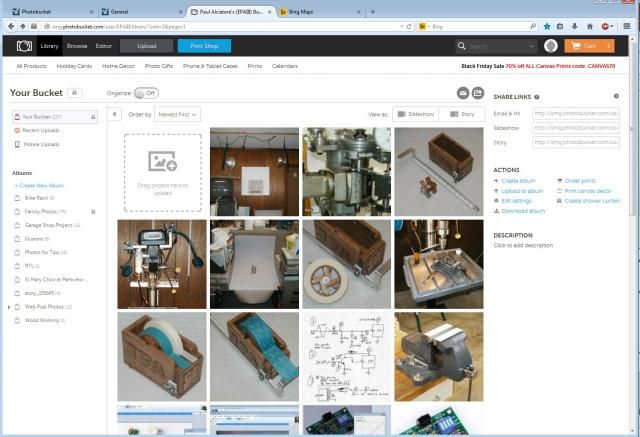Click the second round dark icon above Story
640x437 pixels.
point(478,93)
